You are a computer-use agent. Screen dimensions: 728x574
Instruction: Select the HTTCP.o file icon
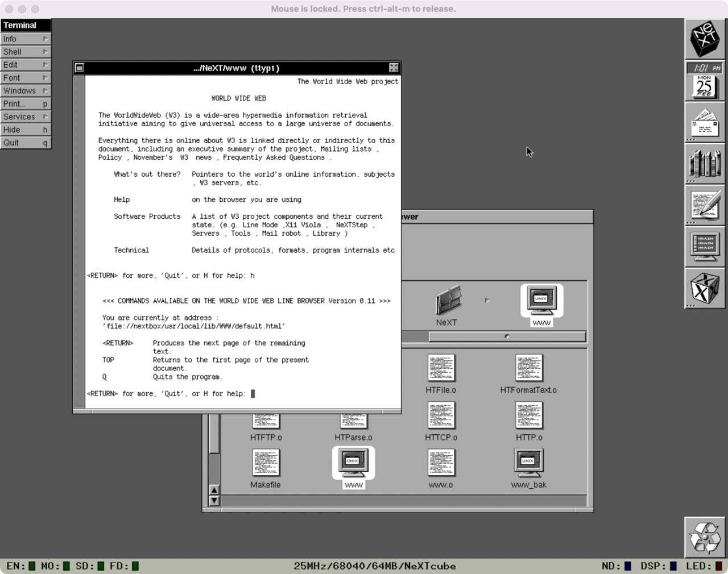point(441,415)
